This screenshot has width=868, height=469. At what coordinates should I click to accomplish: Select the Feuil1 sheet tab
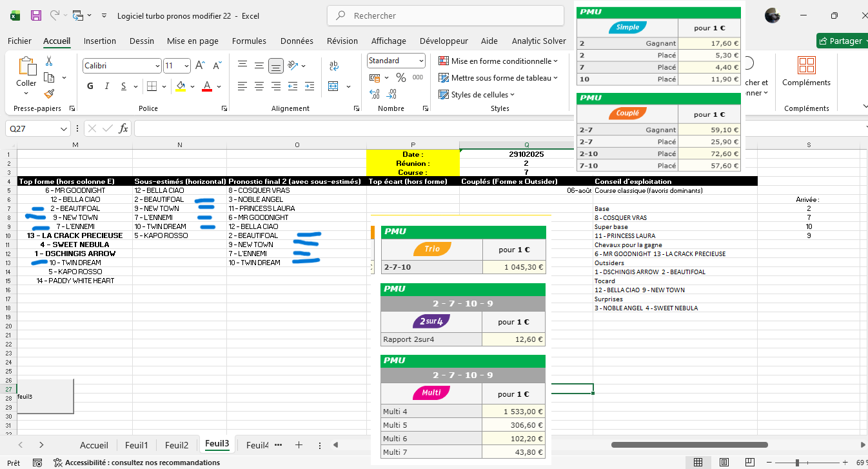137,445
